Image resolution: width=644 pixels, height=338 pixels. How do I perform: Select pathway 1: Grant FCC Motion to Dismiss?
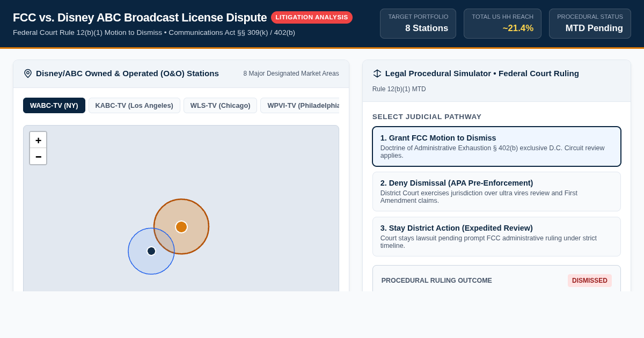tap(496, 146)
